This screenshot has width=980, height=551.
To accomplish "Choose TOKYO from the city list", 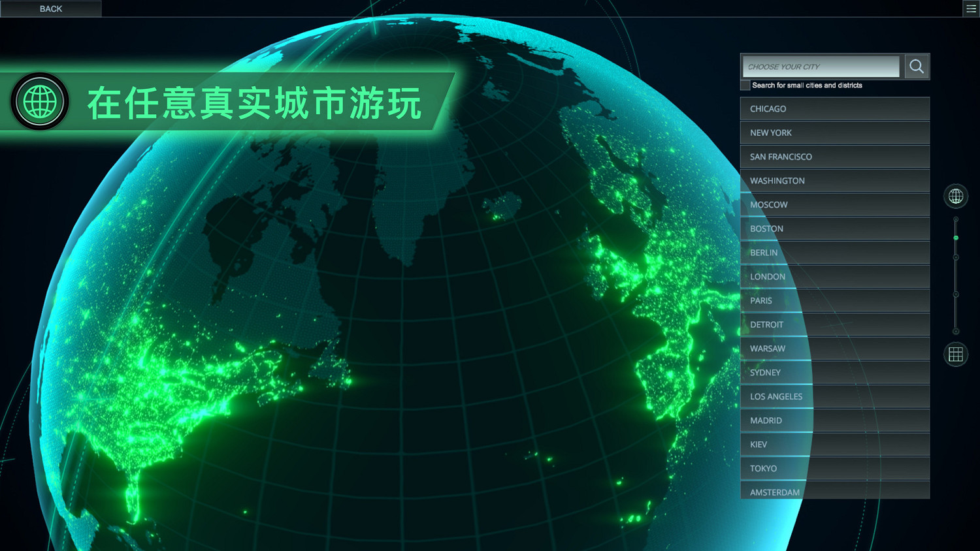I will [834, 468].
